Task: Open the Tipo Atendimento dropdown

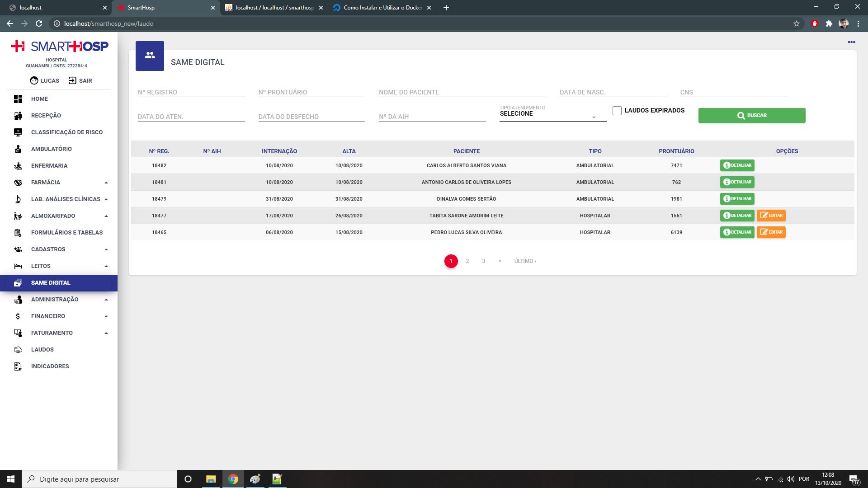Action: (552, 114)
